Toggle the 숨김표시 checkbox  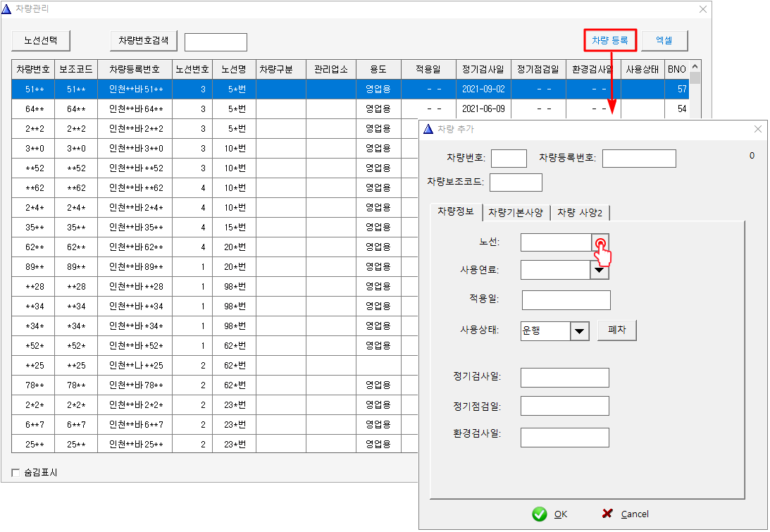tap(15, 473)
